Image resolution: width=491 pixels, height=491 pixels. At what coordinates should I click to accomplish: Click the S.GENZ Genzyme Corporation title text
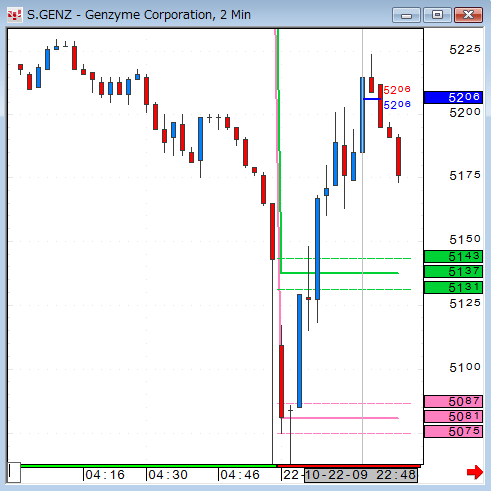point(139,15)
